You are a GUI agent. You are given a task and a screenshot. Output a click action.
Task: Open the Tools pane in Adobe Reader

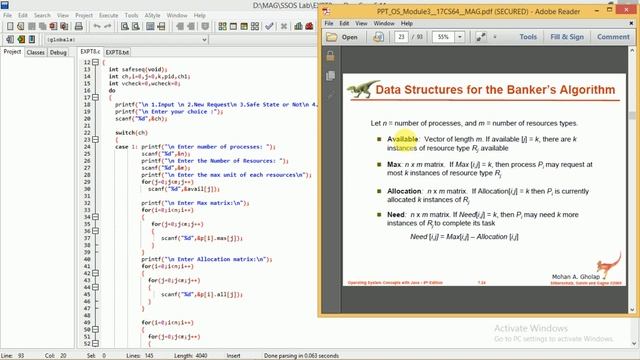coord(528,37)
